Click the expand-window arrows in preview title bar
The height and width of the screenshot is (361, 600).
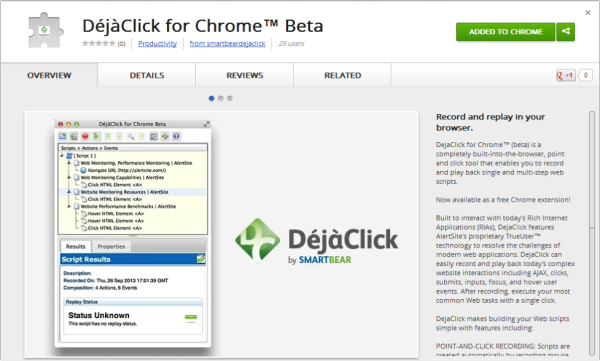coord(207,124)
